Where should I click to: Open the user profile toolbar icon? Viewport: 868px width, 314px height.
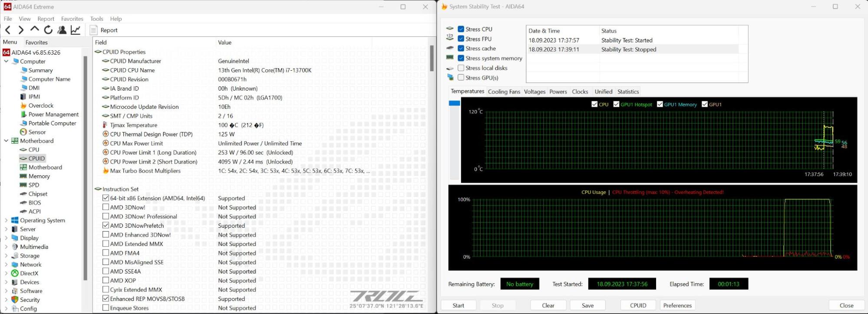click(62, 30)
